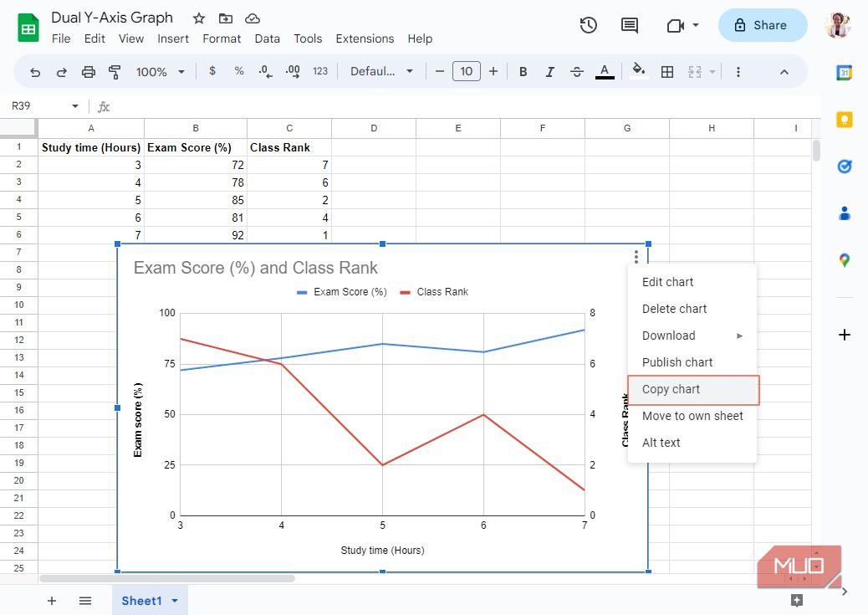Screen dimensions: 868x615
Task: Toggle bold formatting
Action: click(x=523, y=71)
